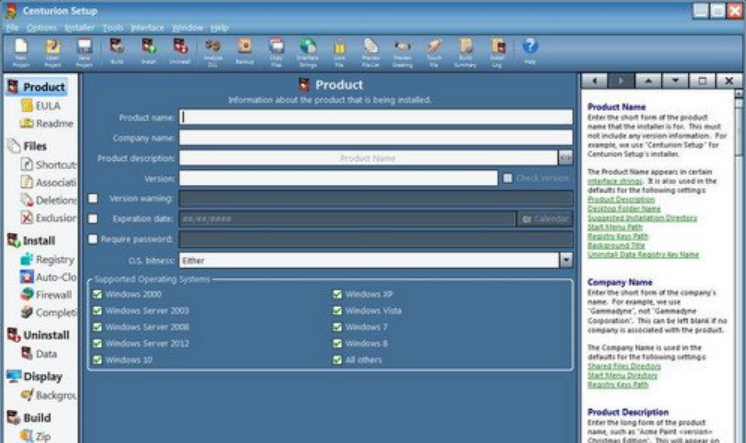This screenshot has width=746, height=443.
Task: Click the Analyze DLL toolbar icon
Action: pos(213,52)
